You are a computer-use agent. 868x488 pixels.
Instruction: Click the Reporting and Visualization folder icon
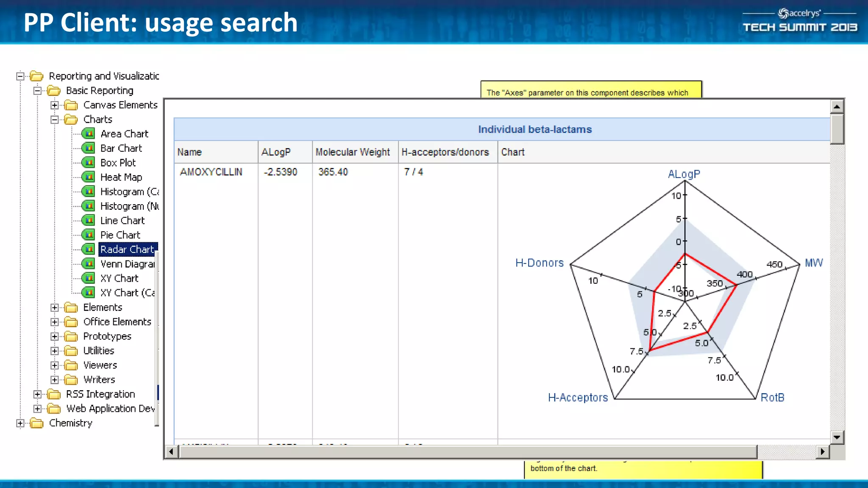[x=37, y=76]
